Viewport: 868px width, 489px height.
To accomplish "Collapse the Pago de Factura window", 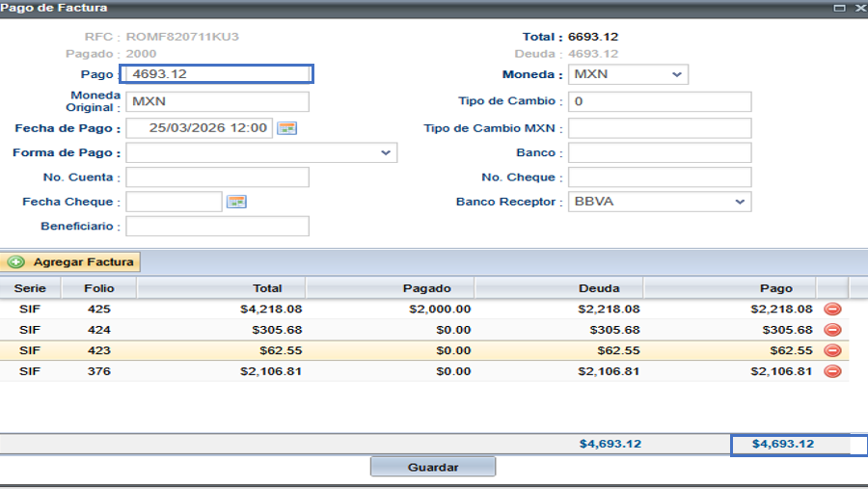I will pos(839,8).
